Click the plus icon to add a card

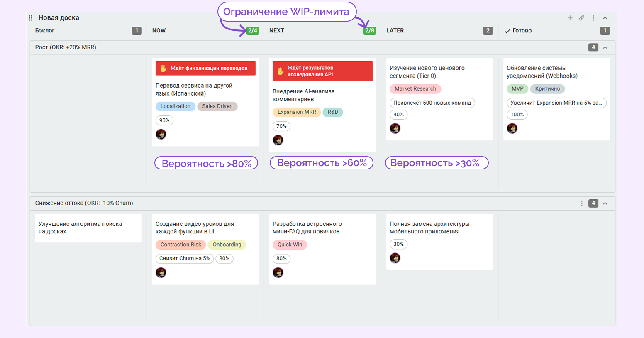571,18
